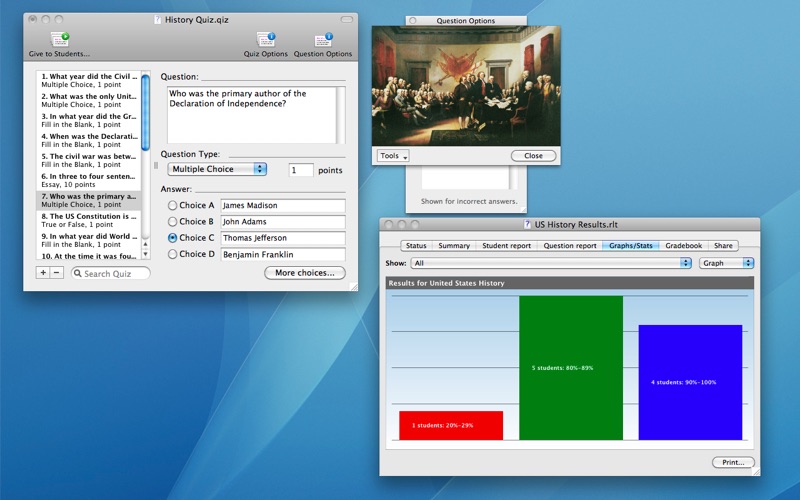
Task: Click the Question Options panel title
Action: click(x=465, y=20)
